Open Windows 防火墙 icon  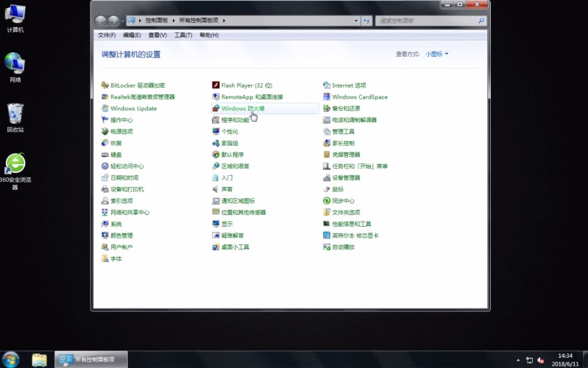coord(216,108)
